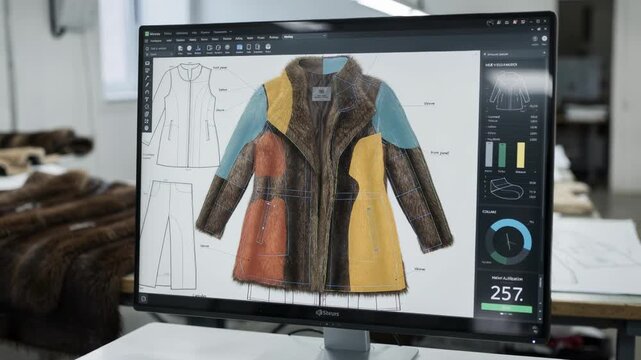Click the gray label tag on coat collar

point(321,94)
